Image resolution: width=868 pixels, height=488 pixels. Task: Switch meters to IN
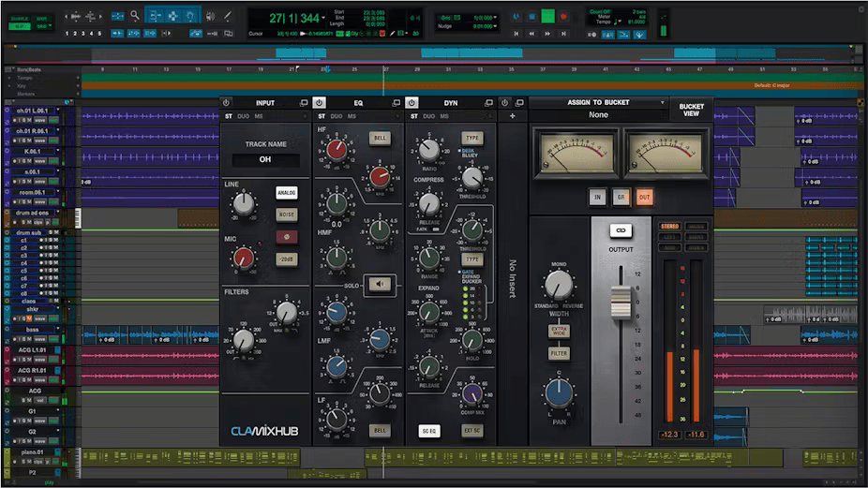coord(597,197)
